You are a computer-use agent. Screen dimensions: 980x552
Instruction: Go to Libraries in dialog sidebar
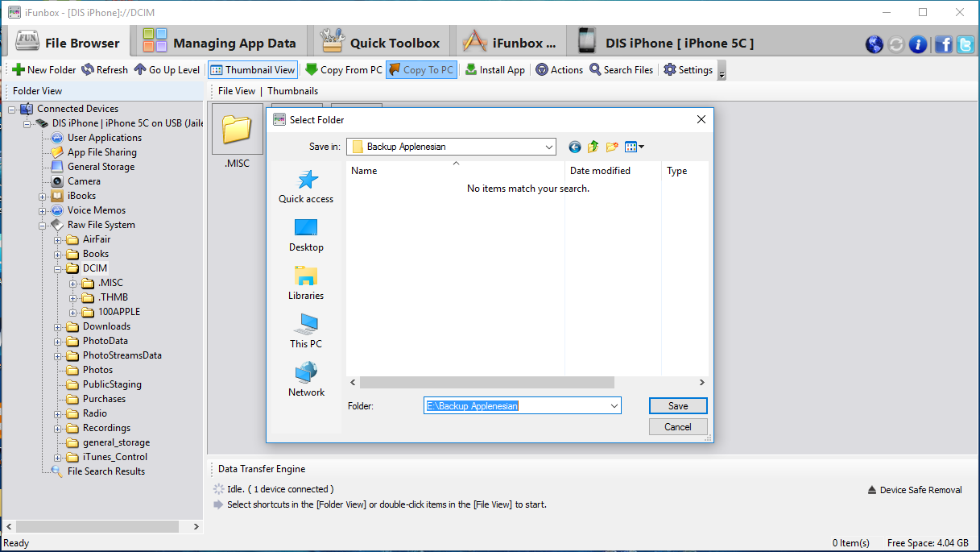coord(306,283)
